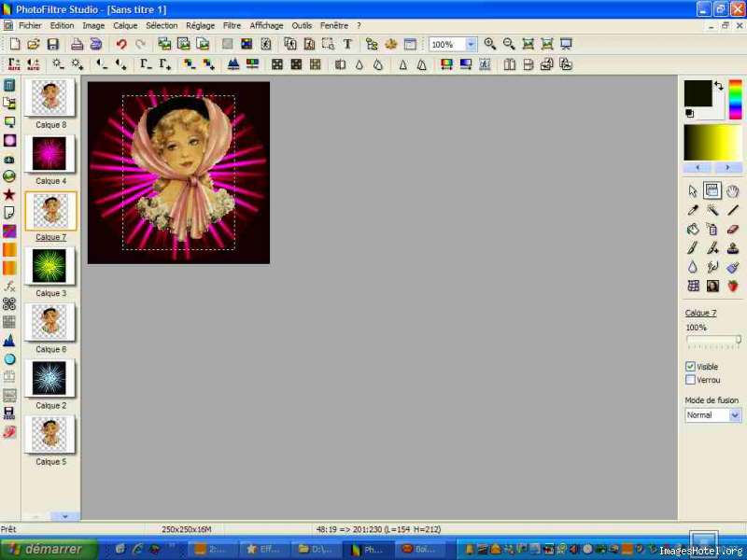Click the Print icon in the toolbar
747x560 pixels.
pos(78,44)
